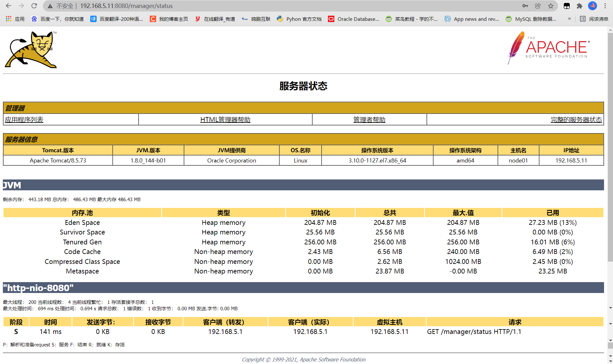
Task: Click the scrollbar up arrow
Action: (610, 29)
